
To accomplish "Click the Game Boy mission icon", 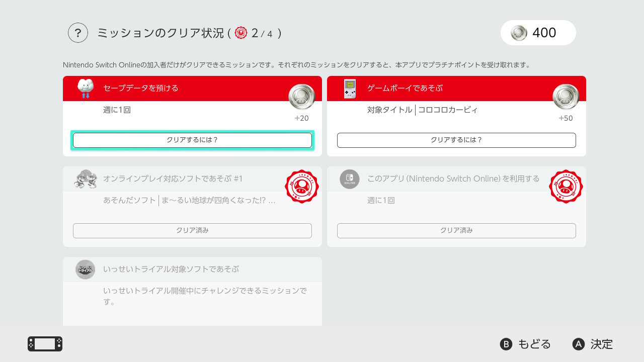I will [350, 89].
